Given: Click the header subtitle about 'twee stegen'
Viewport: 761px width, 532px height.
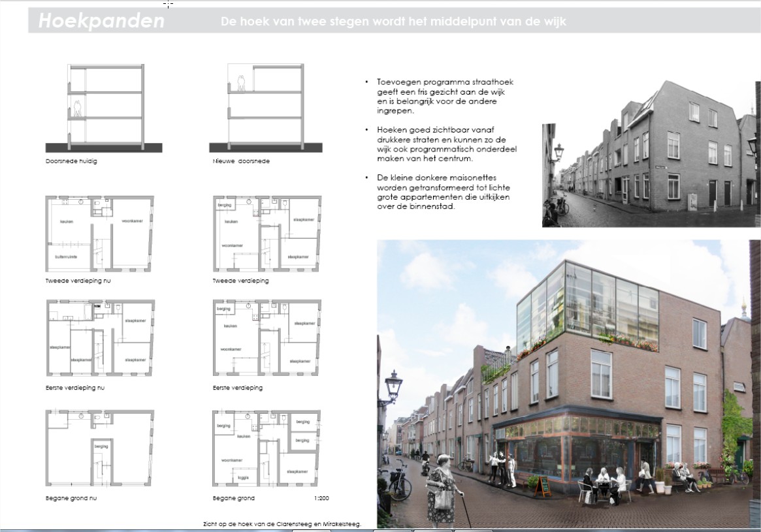Looking at the screenshot, I should point(393,22).
